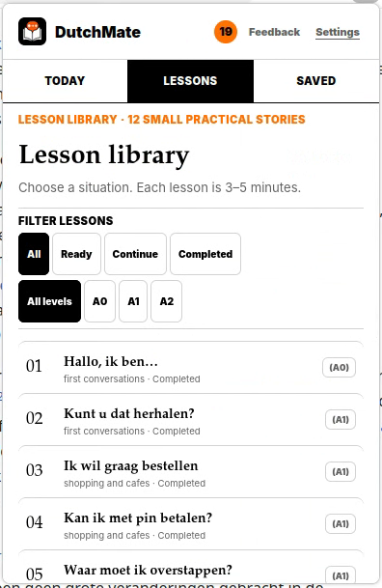
Task: Select the All status filter chip
Action: tap(34, 254)
